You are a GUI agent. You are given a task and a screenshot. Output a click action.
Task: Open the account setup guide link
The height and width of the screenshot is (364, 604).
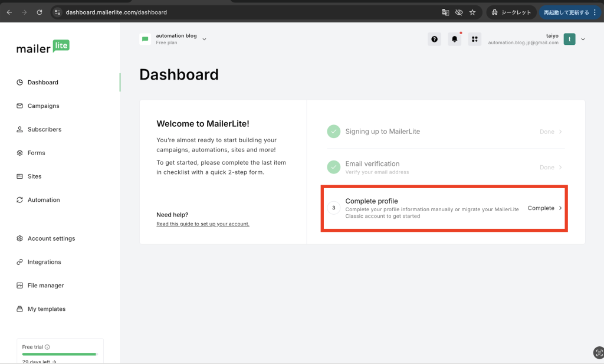[202, 224]
